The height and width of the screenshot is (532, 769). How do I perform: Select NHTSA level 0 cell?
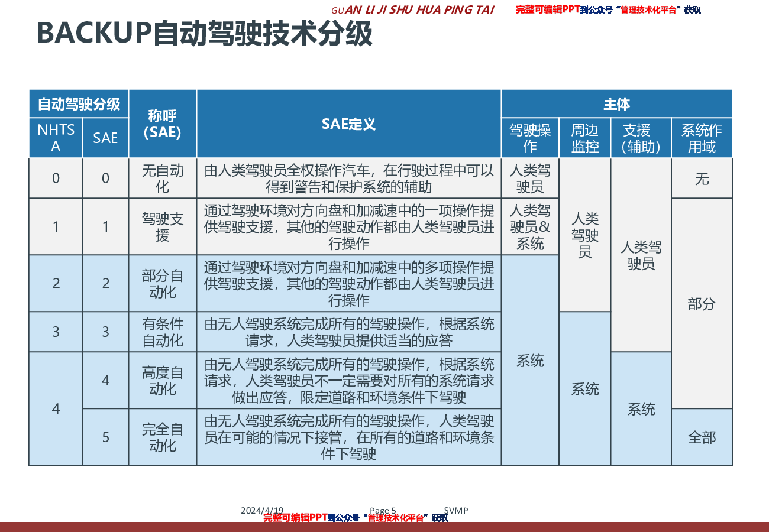(56, 178)
